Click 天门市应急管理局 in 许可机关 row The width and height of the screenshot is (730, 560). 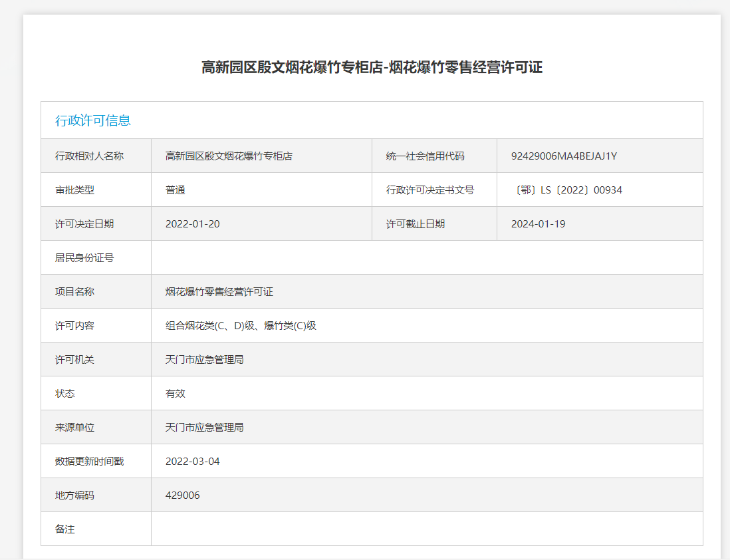[204, 360]
